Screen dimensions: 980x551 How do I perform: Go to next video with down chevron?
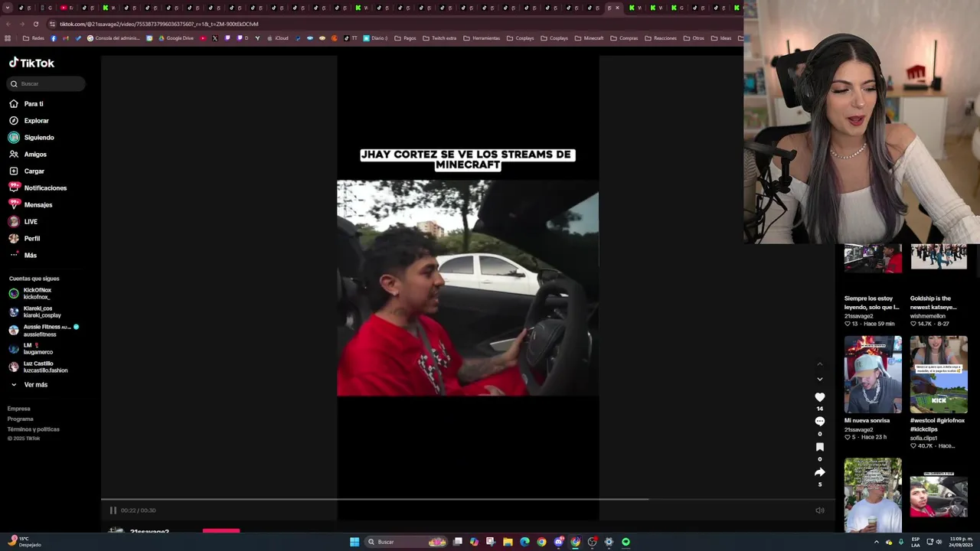click(819, 379)
